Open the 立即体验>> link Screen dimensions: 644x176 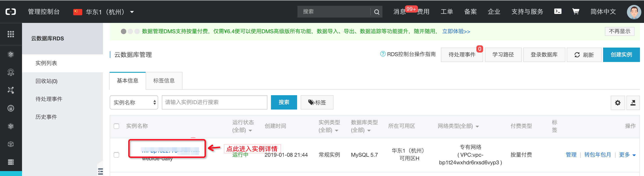(456, 31)
